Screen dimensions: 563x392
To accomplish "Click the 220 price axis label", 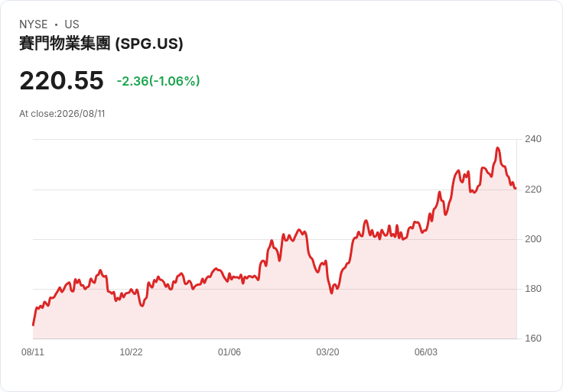I will tap(533, 190).
